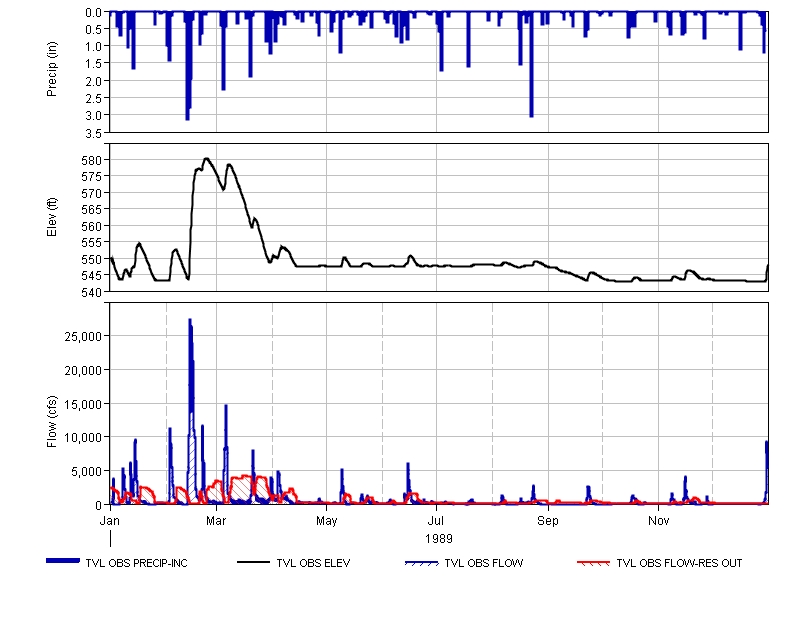Viewport: 800px width, 627px height.
Task: Click the 'Nov' label on the time axis
Action: click(x=659, y=521)
